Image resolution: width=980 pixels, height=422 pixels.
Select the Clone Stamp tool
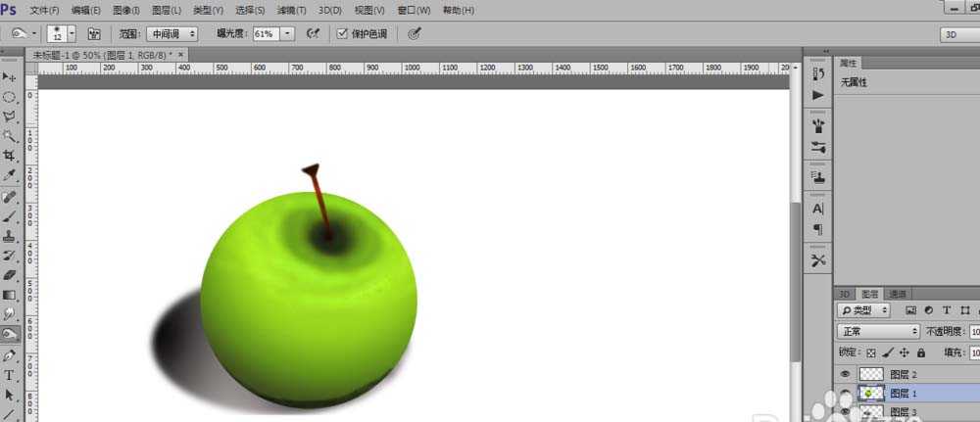pyautogui.click(x=11, y=236)
